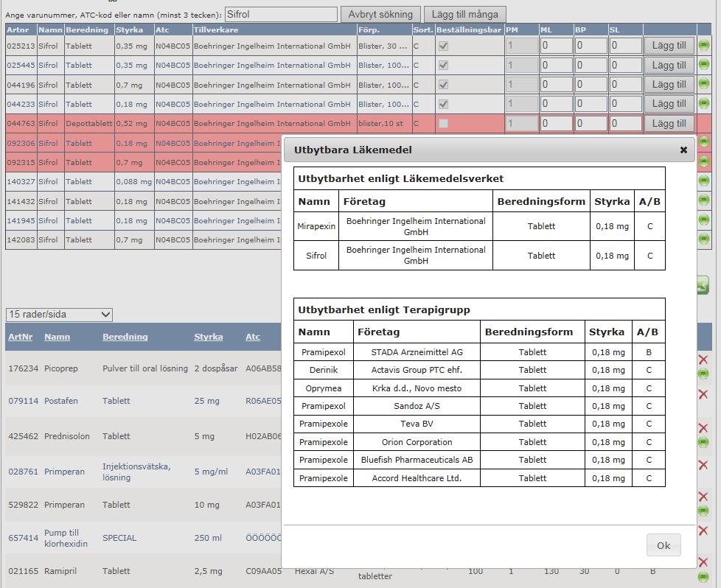
Task: Click Bluefish Pharmaceuticals AB cell
Action: click(417, 460)
